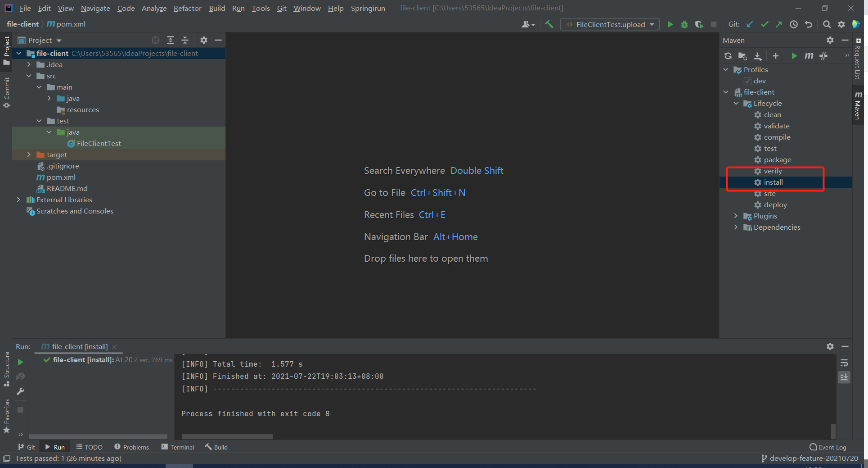
Task: Click Collapse All icon in Project panel
Action: 185,40
